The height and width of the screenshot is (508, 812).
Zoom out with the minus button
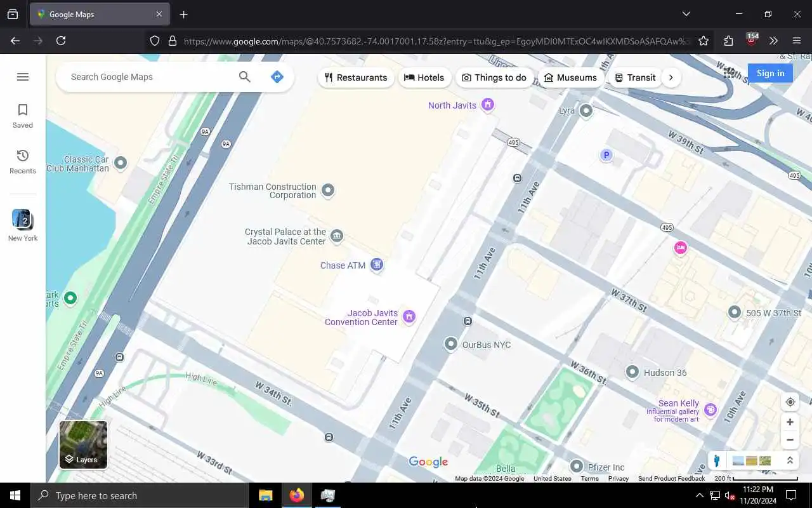[x=790, y=439]
